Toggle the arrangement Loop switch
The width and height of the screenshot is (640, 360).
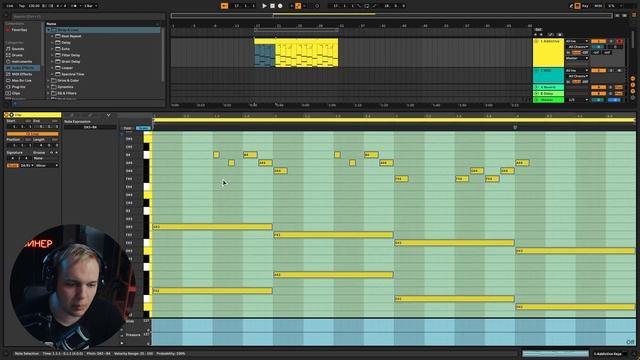click(x=367, y=6)
